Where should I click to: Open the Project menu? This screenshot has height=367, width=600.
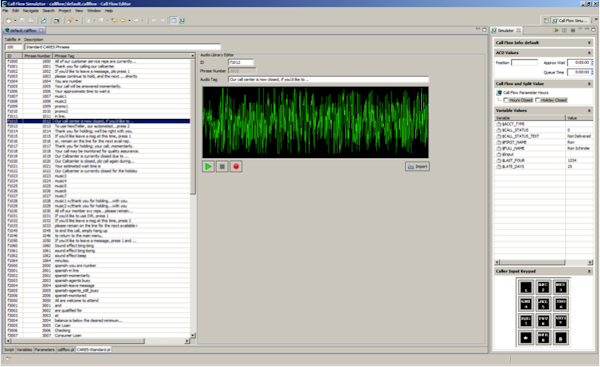tap(65, 11)
